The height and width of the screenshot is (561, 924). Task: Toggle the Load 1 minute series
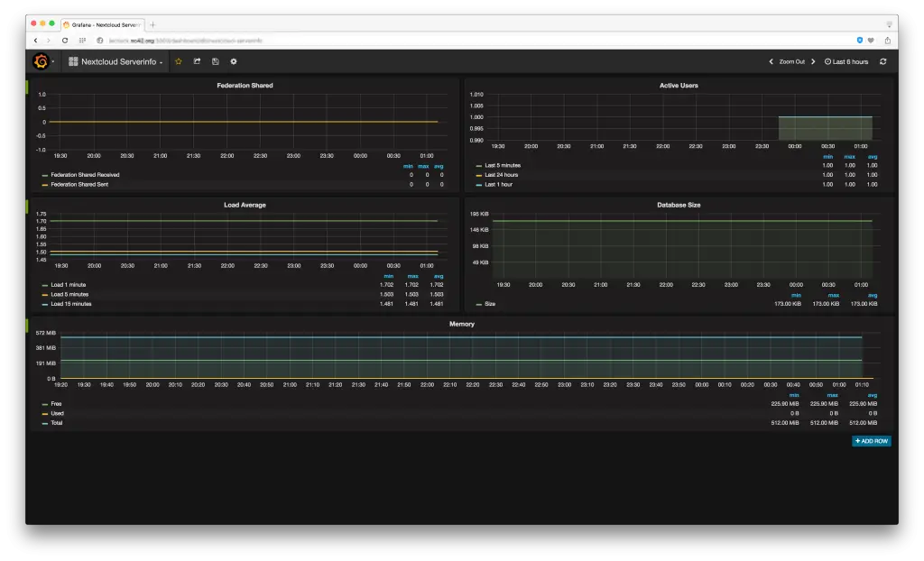[69, 285]
